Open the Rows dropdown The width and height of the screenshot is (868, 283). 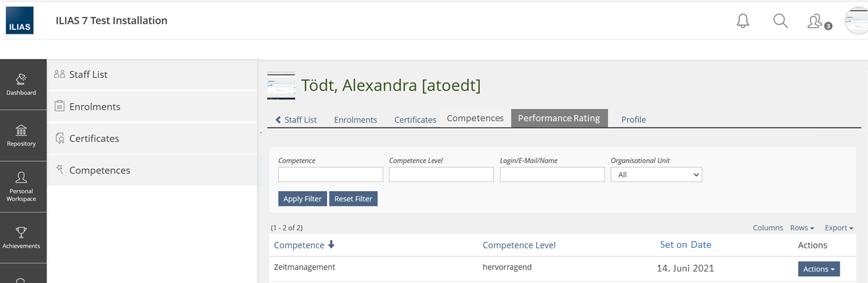[802, 228]
